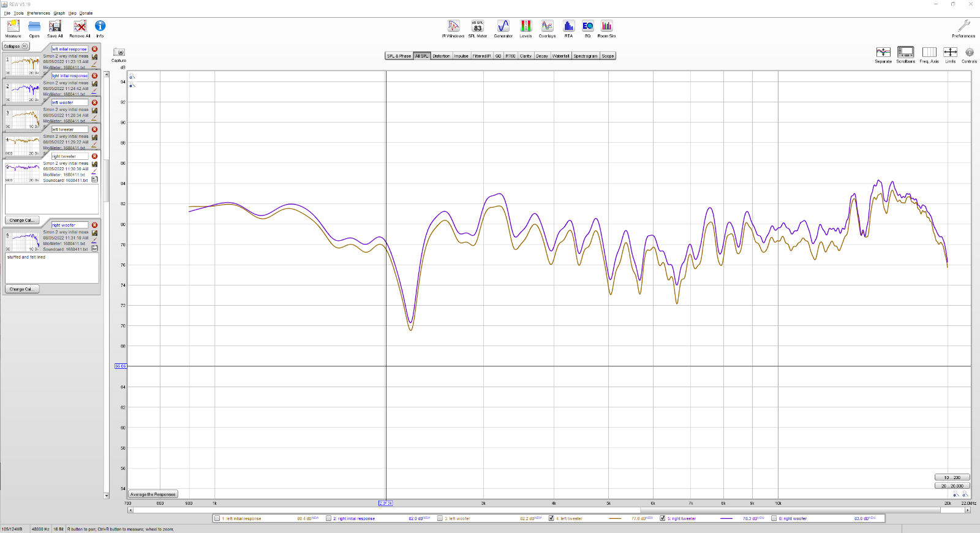The height and width of the screenshot is (533, 980).
Task: Click Change Cal for right tweeter
Action: pos(22,220)
